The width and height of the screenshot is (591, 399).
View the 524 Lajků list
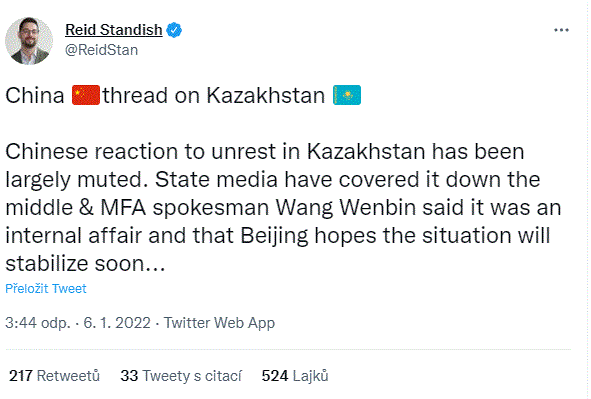tap(295, 376)
